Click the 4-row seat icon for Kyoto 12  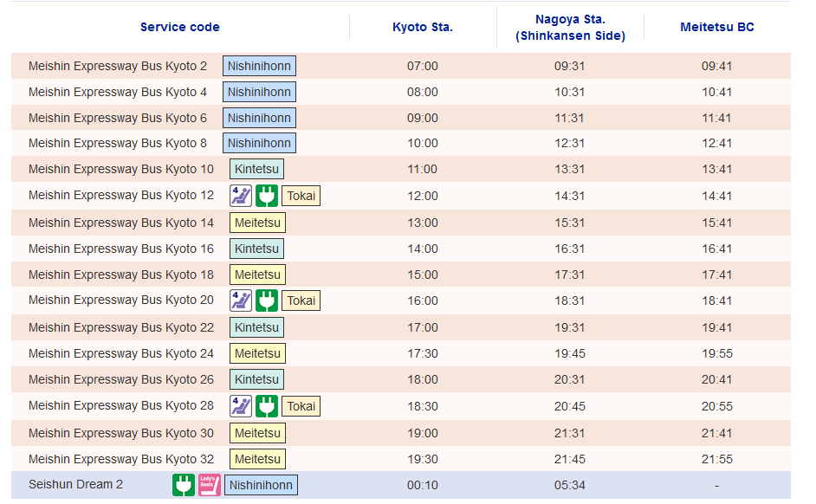click(241, 196)
